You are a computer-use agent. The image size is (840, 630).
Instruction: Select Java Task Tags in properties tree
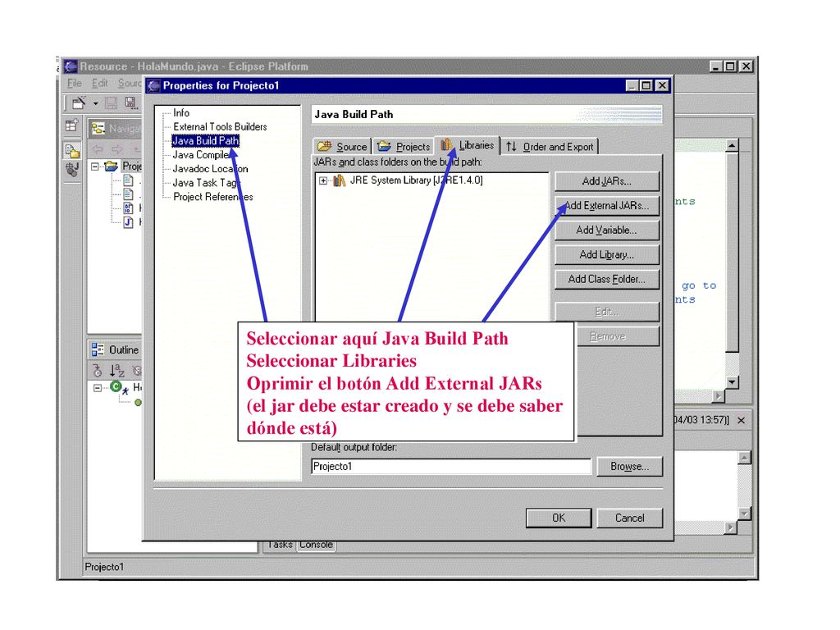point(206,183)
